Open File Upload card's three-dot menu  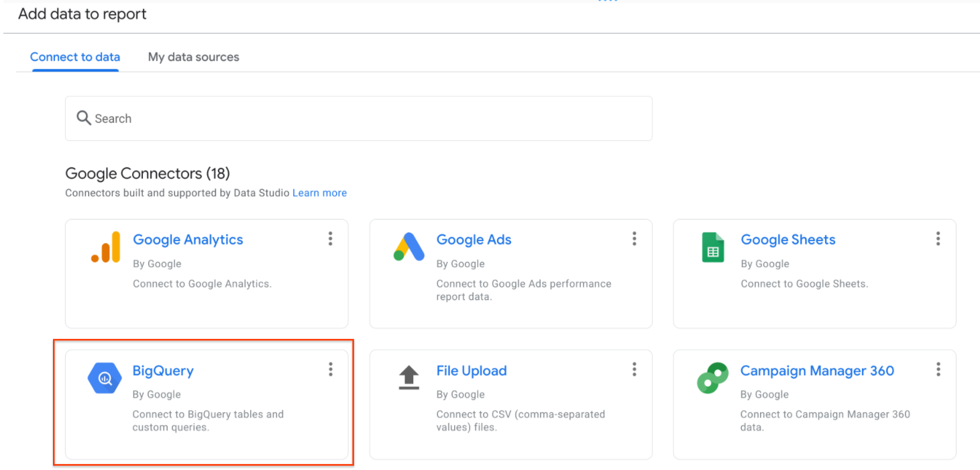coord(634,369)
